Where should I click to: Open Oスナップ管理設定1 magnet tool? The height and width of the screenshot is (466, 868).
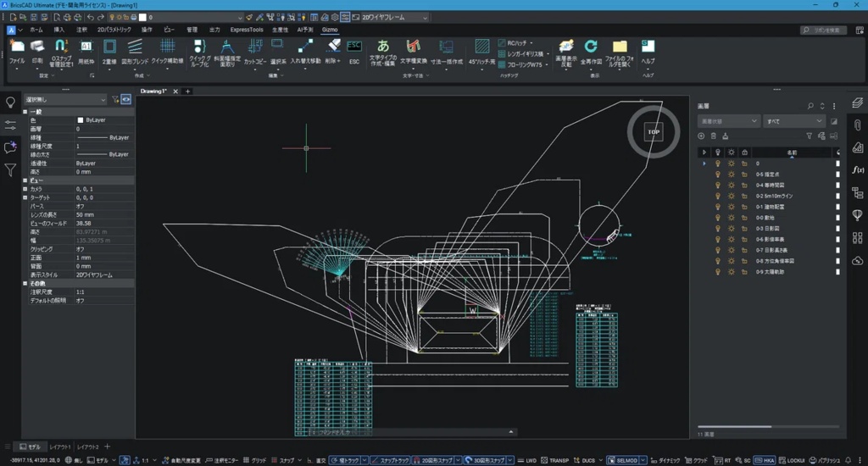(x=61, y=52)
